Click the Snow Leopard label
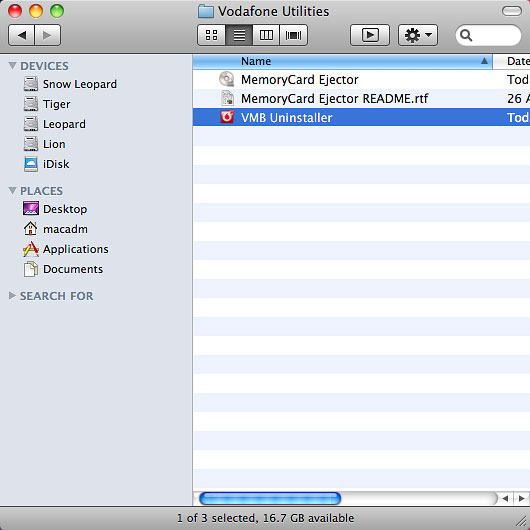The image size is (530, 530). 80,84
